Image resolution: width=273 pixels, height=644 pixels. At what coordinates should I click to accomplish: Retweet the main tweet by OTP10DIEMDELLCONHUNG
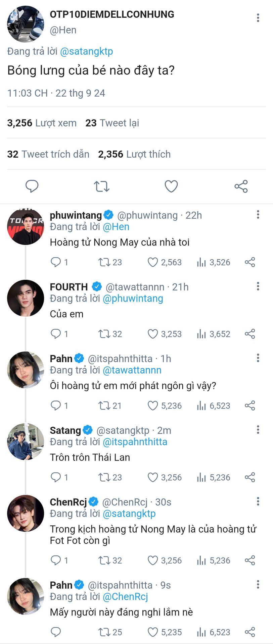coord(101,186)
